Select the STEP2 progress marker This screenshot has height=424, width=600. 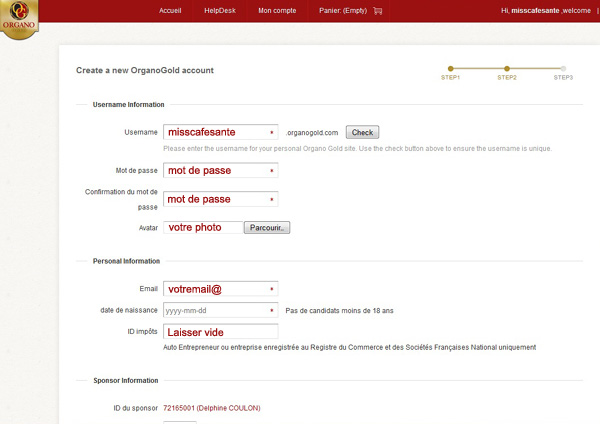506,68
